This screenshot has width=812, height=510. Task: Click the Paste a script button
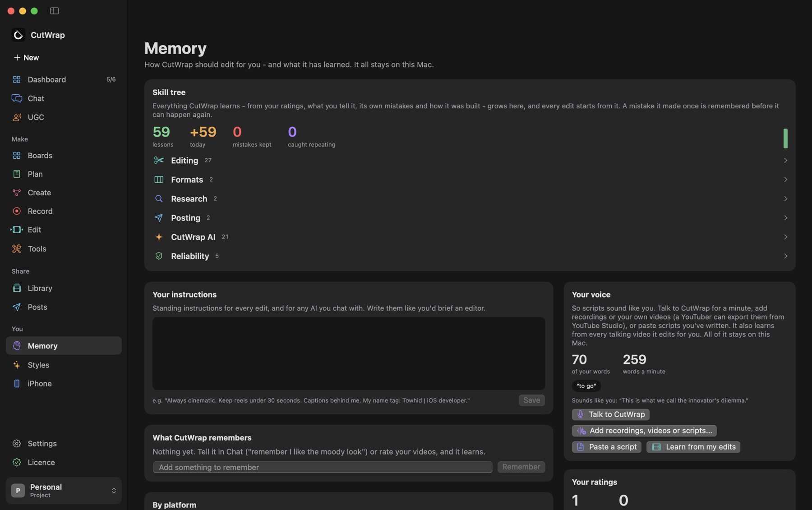click(606, 447)
